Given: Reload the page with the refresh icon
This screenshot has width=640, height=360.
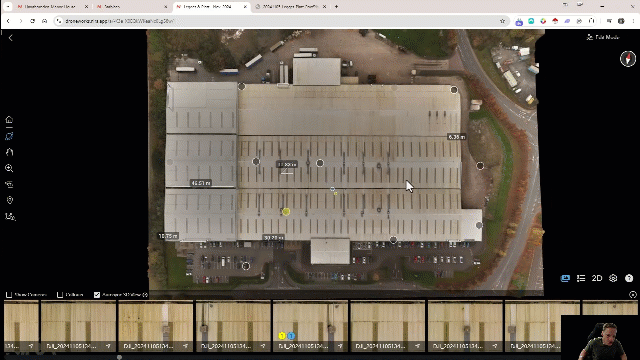Looking at the screenshot, I should click(x=32, y=21).
